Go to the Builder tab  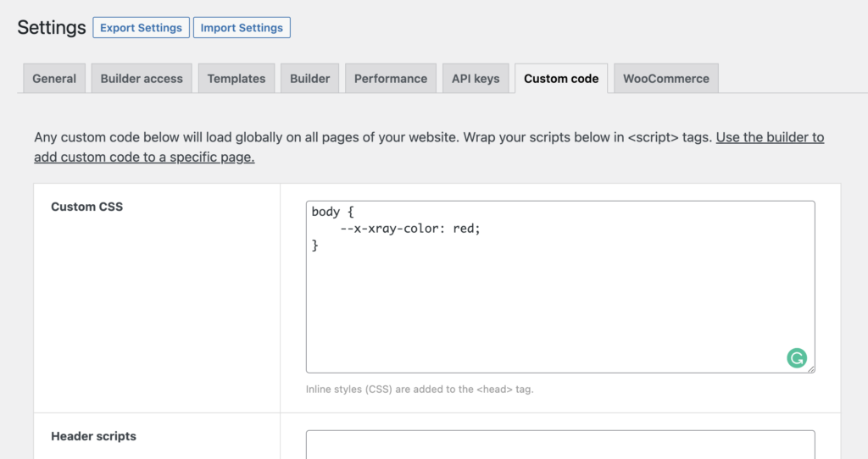tap(309, 79)
